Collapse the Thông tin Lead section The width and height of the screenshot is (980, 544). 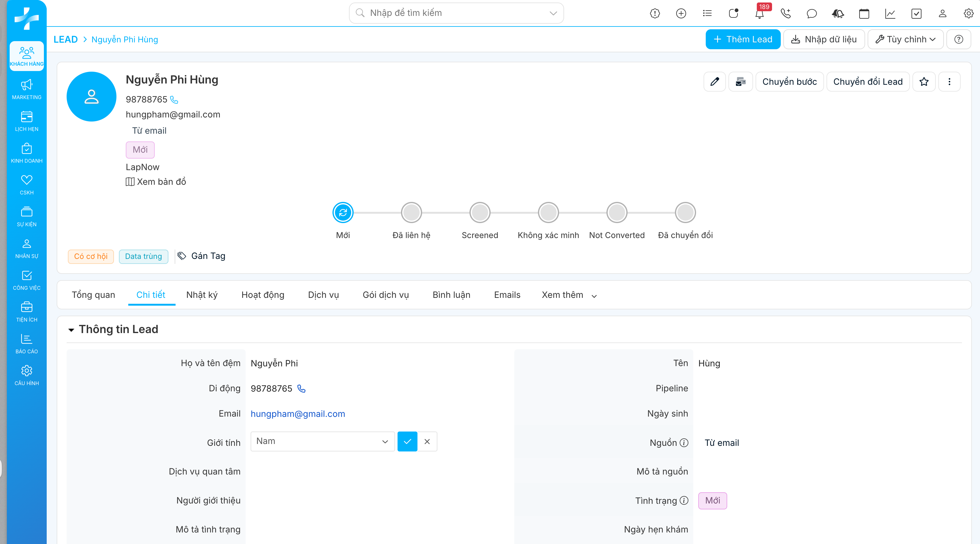pos(71,330)
